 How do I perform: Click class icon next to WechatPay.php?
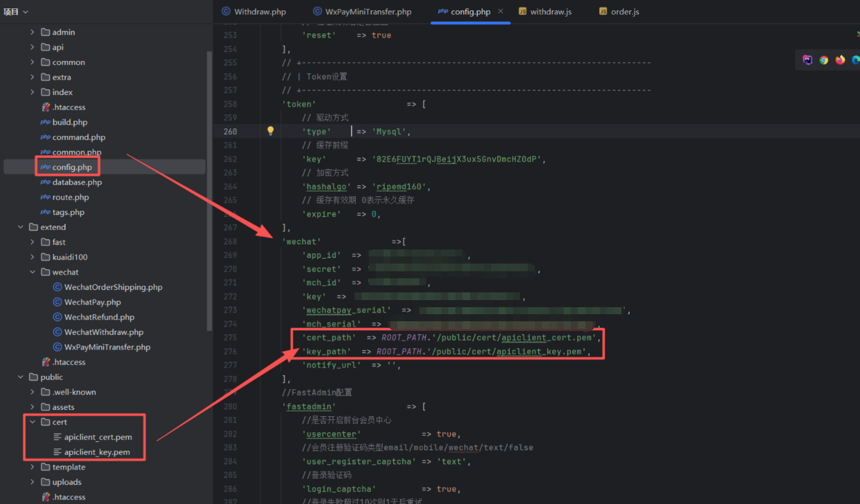click(x=57, y=302)
